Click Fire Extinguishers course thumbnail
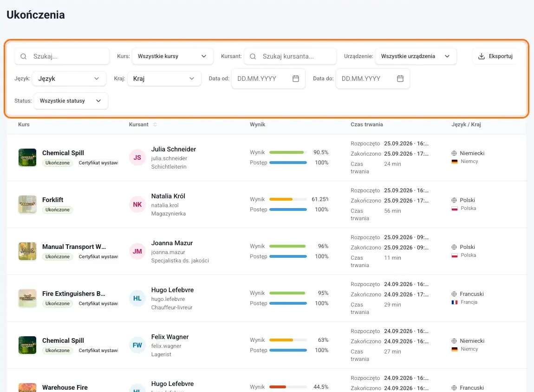 pos(27,298)
